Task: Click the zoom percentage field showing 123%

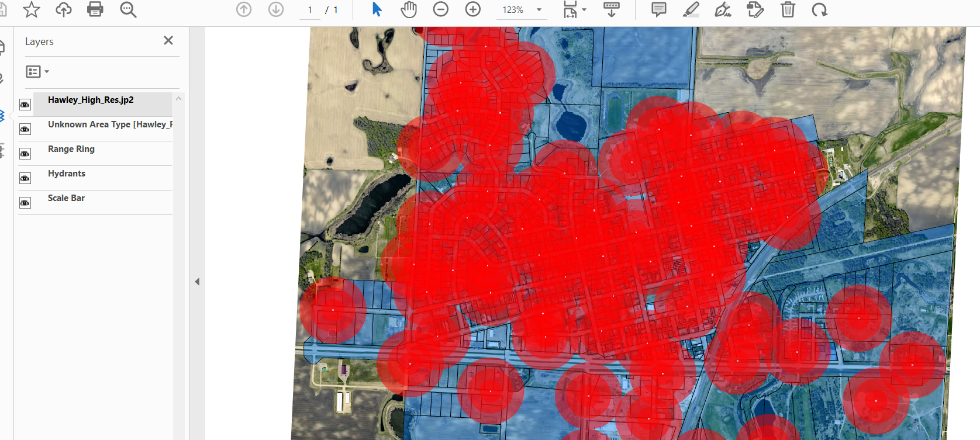Action: pyautogui.click(x=513, y=10)
